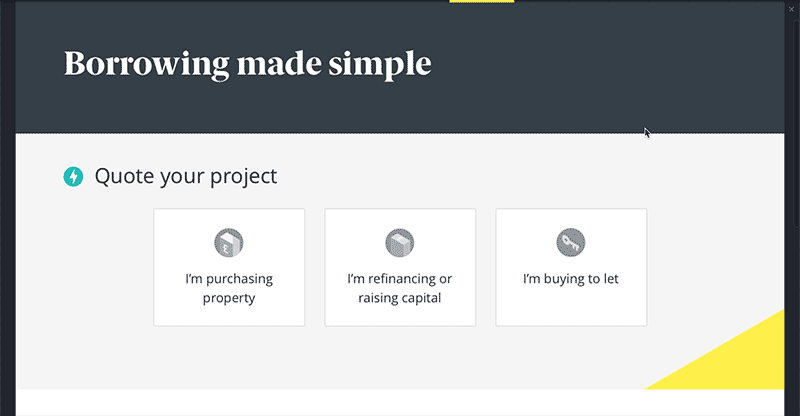Click the refinancing building icon
This screenshot has width=800, height=416.
tap(399, 242)
